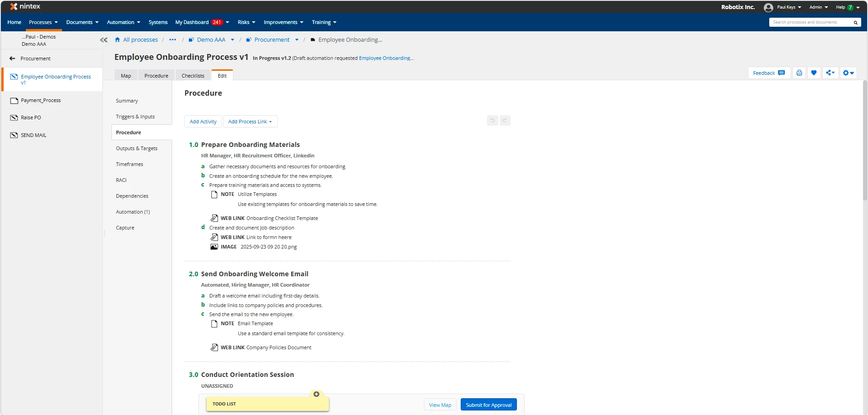868x415 pixels.
Task: Switch to the Checklists tab
Action: [193, 76]
